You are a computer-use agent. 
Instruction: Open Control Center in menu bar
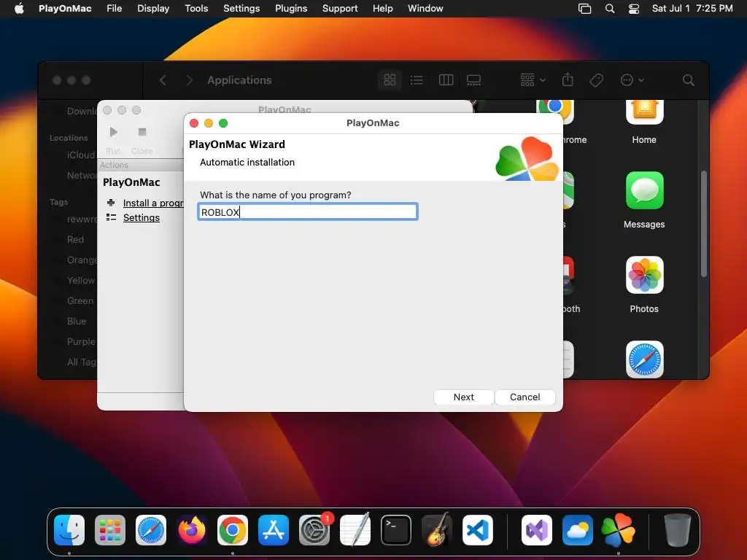click(634, 9)
